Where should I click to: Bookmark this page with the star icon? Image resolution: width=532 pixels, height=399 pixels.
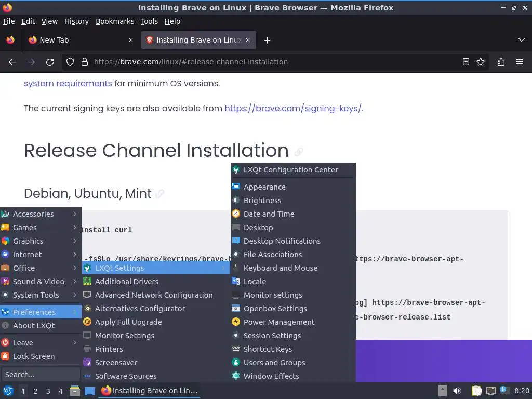click(x=481, y=62)
